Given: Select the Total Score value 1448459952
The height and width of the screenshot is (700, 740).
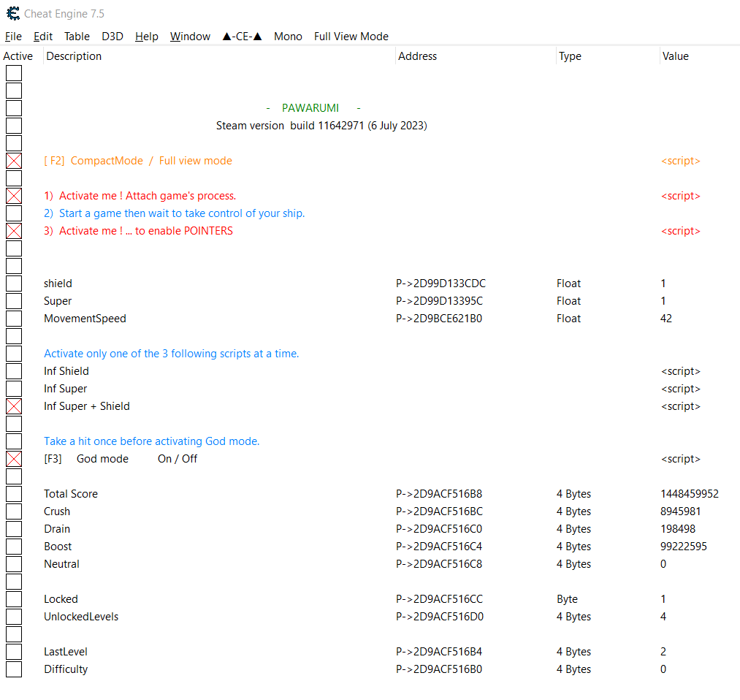Looking at the screenshot, I should tap(689, 494).
